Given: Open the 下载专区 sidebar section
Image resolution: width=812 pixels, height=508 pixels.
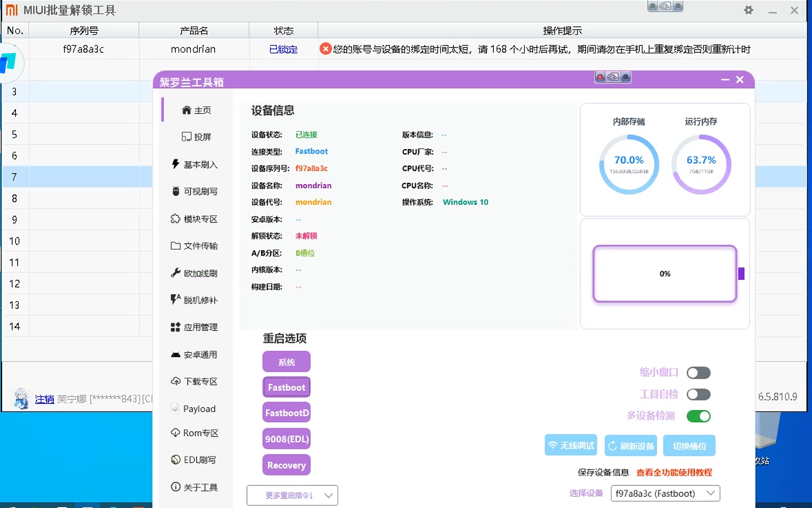Looking at the screenshot, I should pos(194,381).
